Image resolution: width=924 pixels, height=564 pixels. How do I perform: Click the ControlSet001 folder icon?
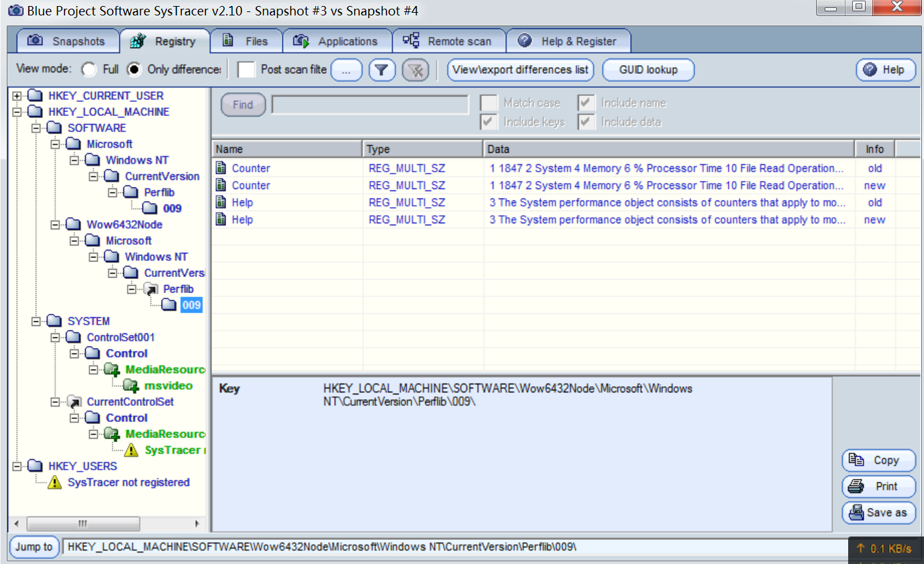[74, 337]
